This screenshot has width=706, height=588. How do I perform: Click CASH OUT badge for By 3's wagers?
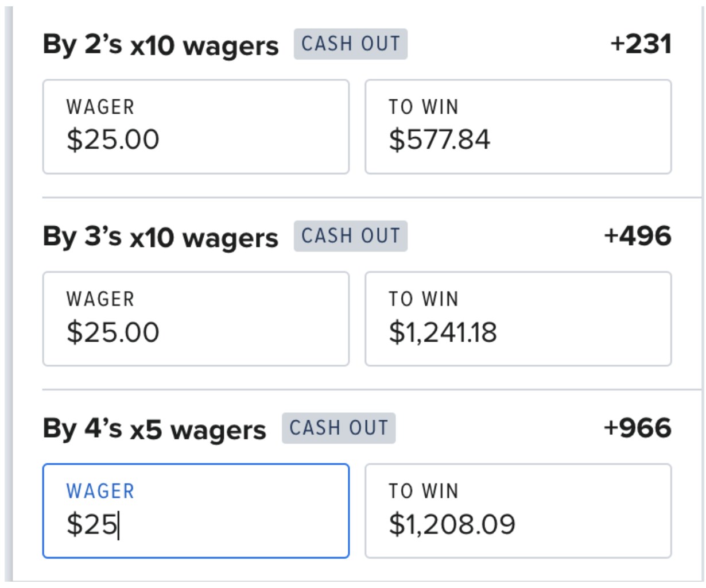click(x=350, y=236)
